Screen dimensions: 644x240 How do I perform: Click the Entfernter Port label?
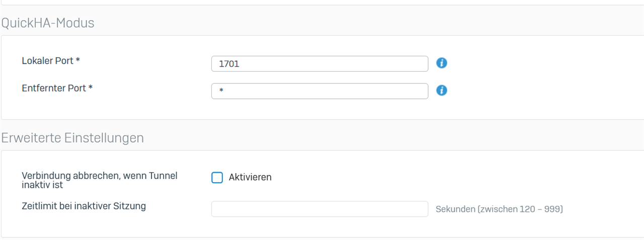(57, 88)
